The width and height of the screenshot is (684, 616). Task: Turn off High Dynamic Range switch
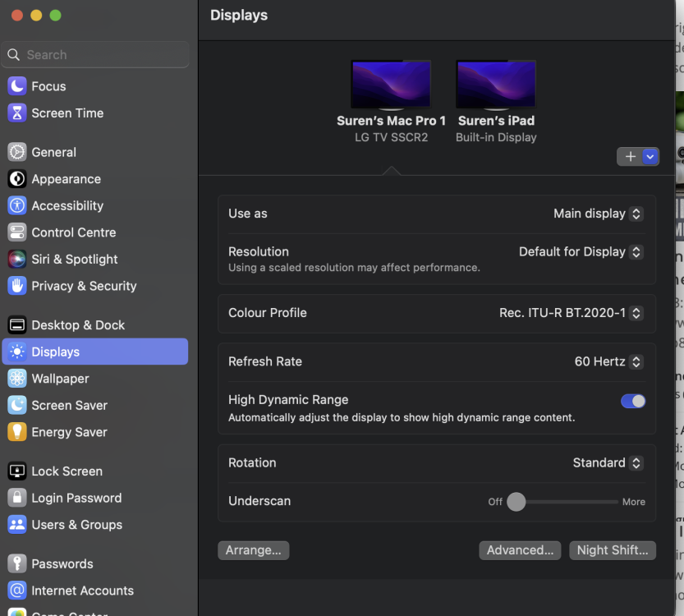(x=633, y=401)
